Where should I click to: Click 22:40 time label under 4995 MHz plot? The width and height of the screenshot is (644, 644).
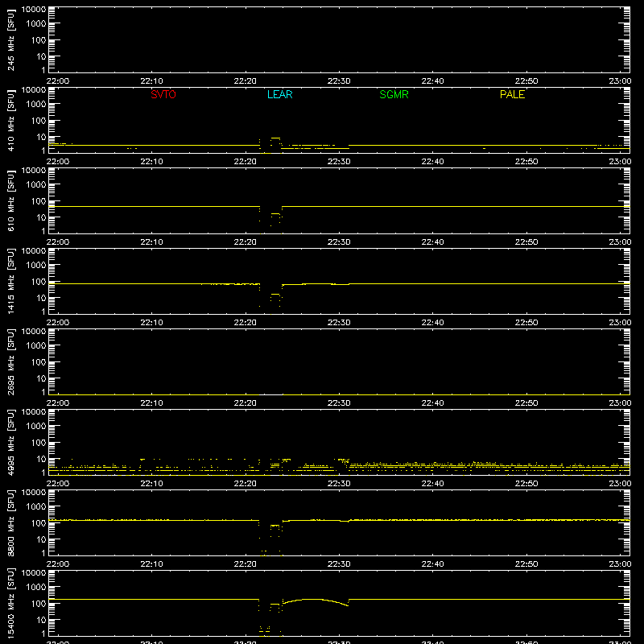432,484
